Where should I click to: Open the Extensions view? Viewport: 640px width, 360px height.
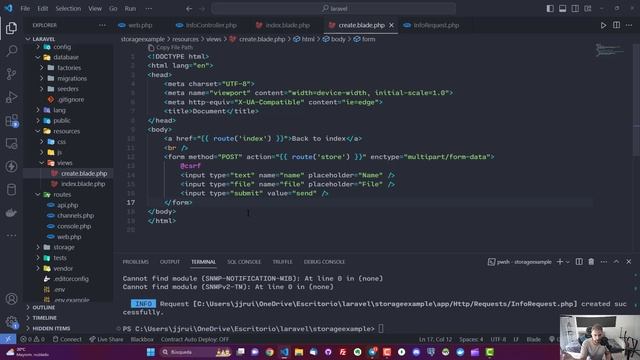point(11,120)
